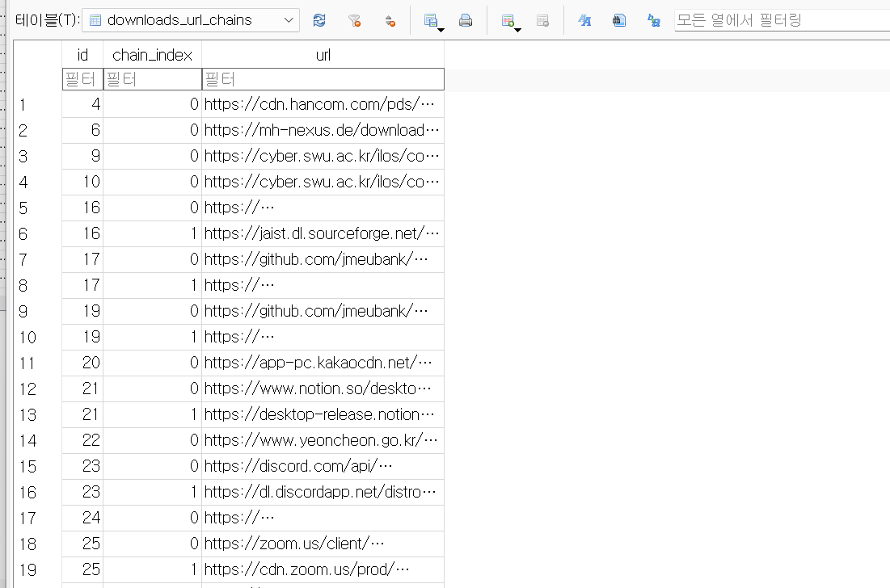Sort by the chain_index column header

tap(153, 55)
